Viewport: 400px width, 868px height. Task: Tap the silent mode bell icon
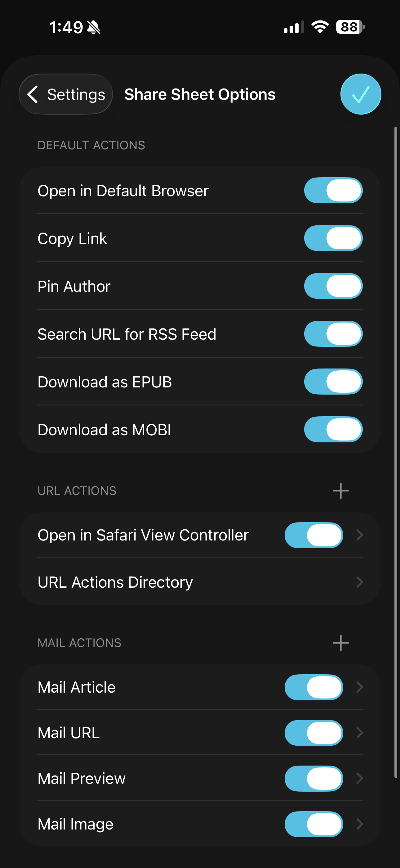tap(94, 27)
